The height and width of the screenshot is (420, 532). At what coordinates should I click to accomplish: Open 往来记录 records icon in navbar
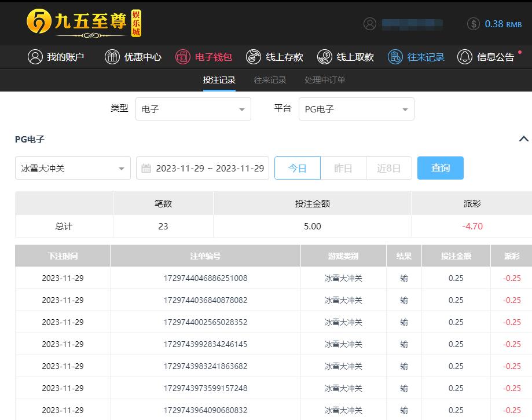pyautogui.click(x=395, y=57)
